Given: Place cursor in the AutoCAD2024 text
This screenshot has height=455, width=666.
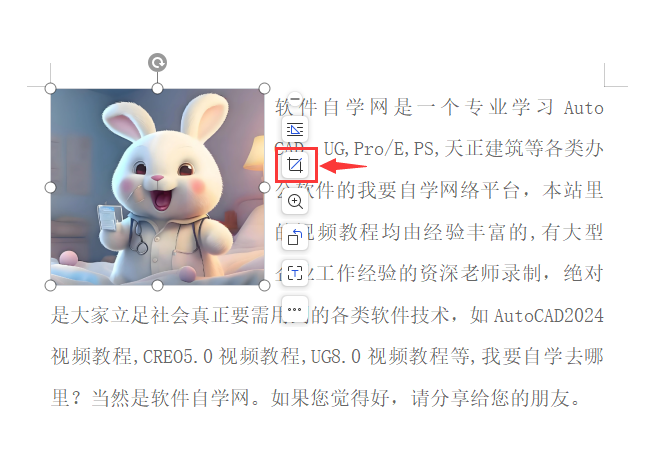Looking at the screenshot, I should click(x=548, y=316).
